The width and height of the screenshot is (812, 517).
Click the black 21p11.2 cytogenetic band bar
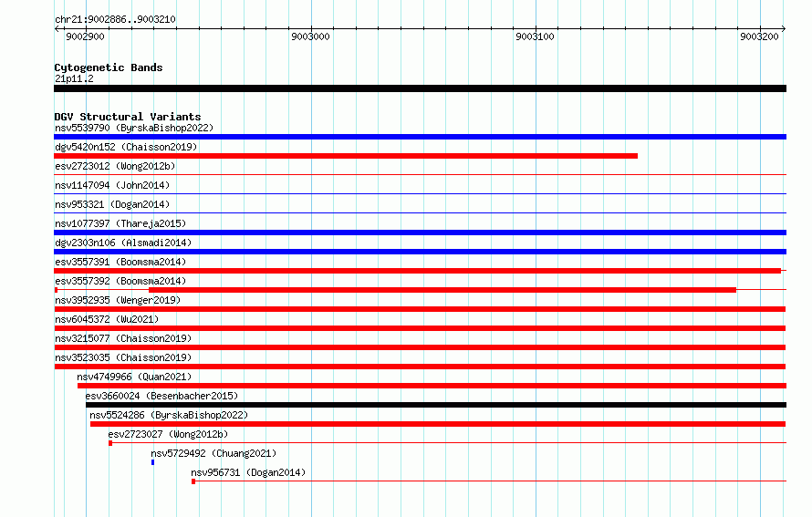[x=420, y=88]
